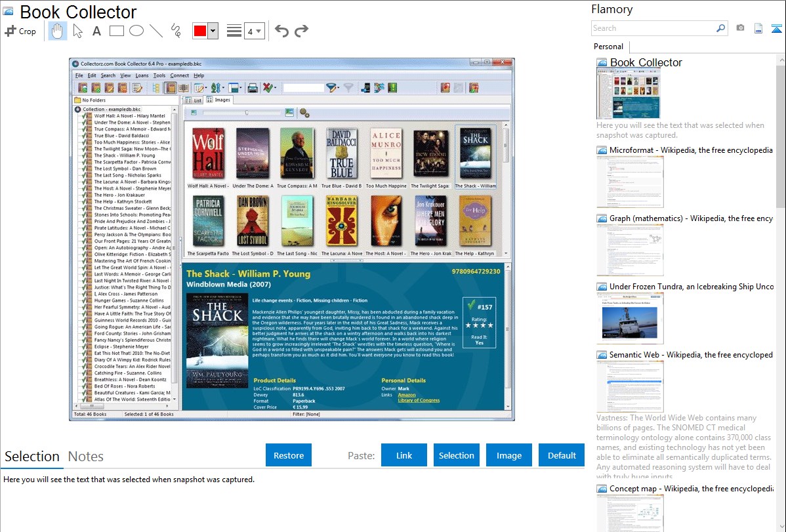
Task: Open the Under Frozen Tundra snapshot thumbnail
Action: tap(630, 318)
